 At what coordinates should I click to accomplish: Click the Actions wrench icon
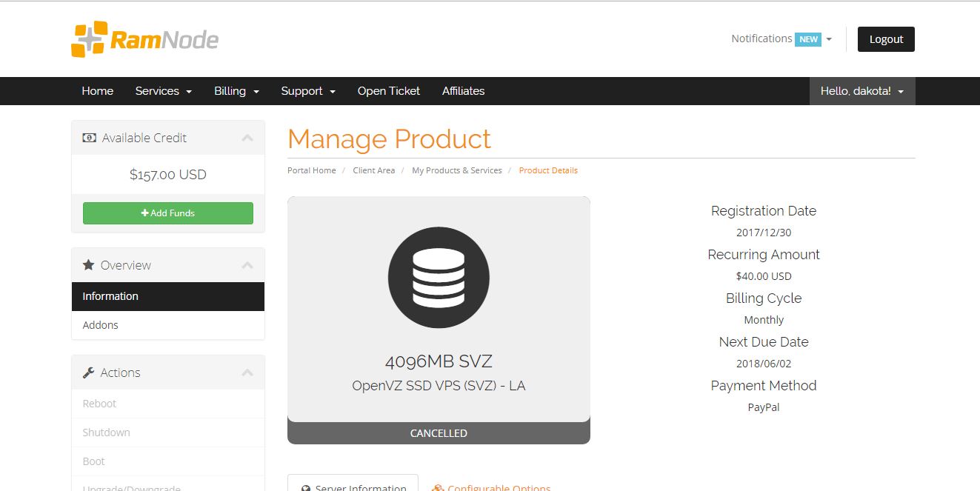(x=89, y=373)
